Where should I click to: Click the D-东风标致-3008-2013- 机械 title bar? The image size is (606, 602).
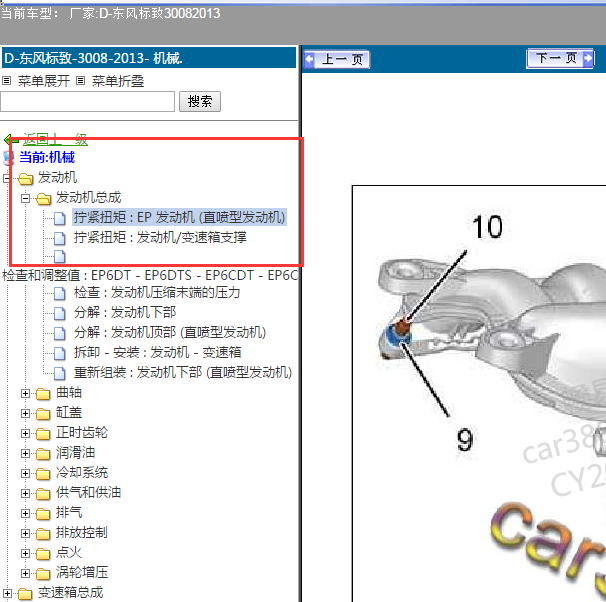(149, 58)
